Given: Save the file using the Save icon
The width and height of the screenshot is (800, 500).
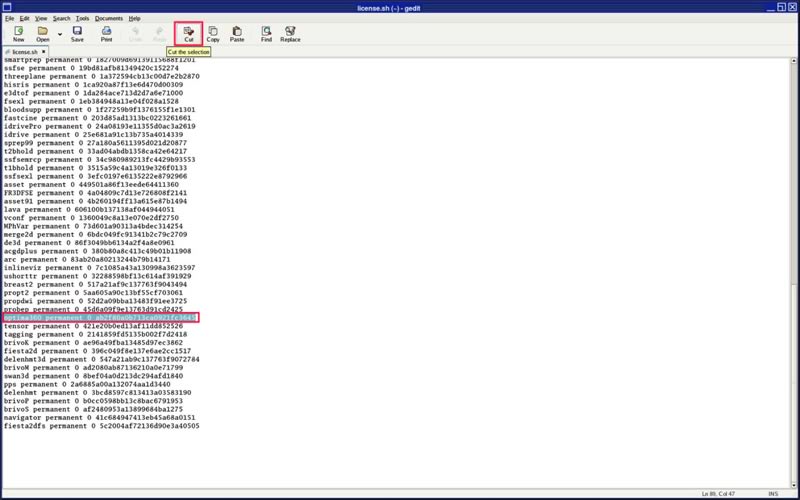Looking at the screenshot, I should click(x=77, y=34).
